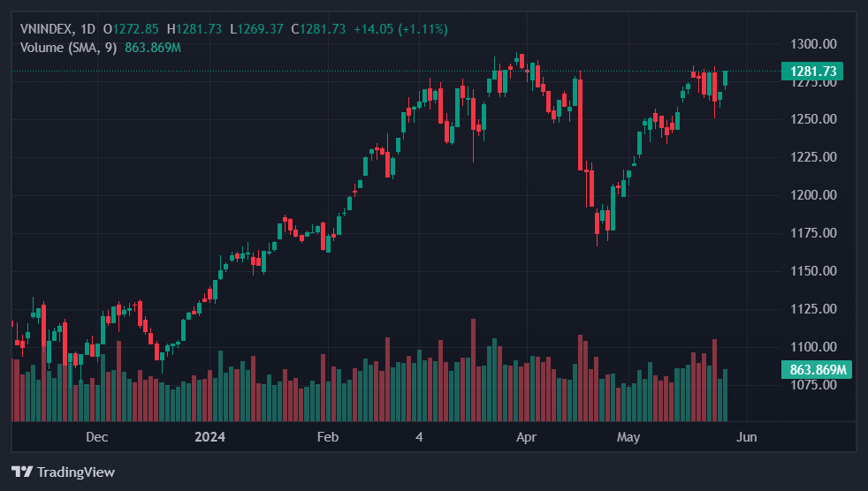Image resolution: width=868 pixels, height=491 pixels.
Task: Click the 1300.00 label on price scale
Action: (x=812, y=43)
